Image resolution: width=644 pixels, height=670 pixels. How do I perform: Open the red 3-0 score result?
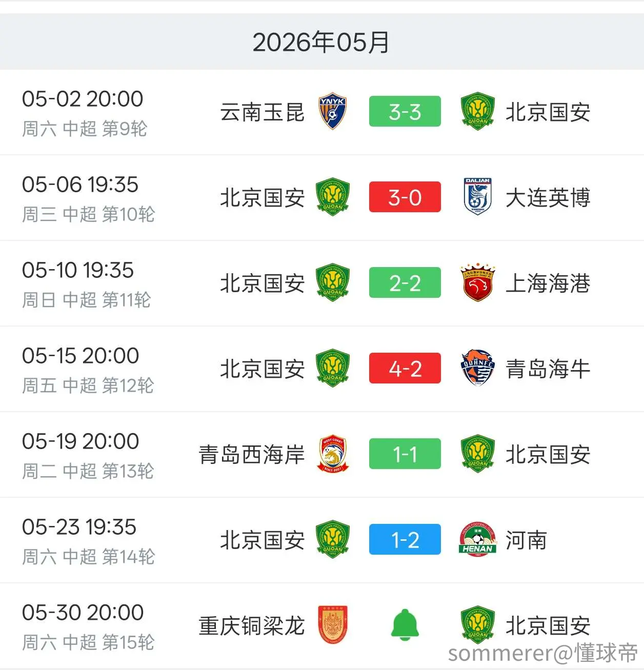coord(405,197)
